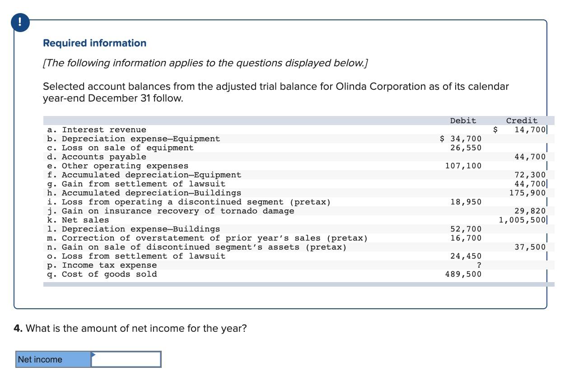
Task: Select the Accounts payable row
Action: tap(95, 157)
